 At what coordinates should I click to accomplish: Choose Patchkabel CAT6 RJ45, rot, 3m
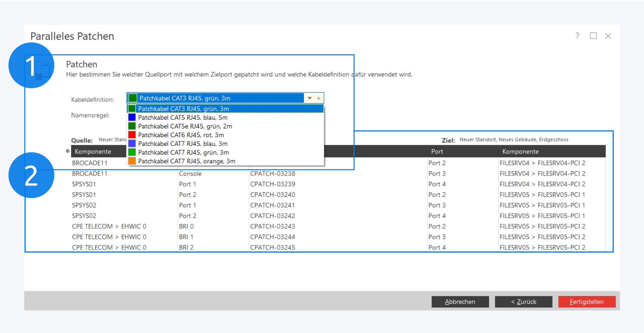tap(181, 135)
